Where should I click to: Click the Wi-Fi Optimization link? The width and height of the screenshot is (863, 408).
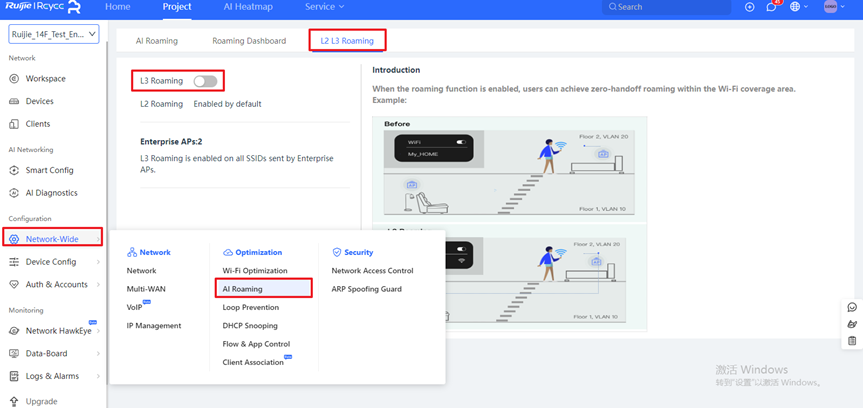(x=255, y=271)
